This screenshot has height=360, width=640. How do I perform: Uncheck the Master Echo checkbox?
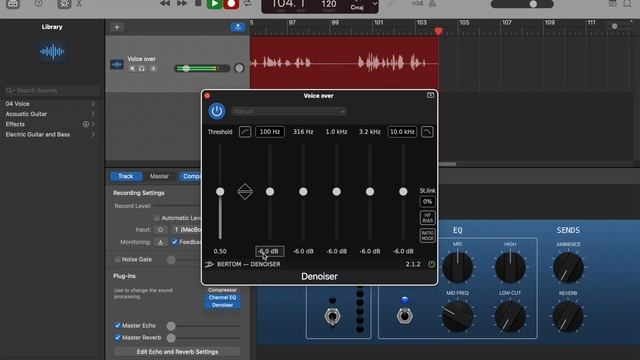point(118,325)
